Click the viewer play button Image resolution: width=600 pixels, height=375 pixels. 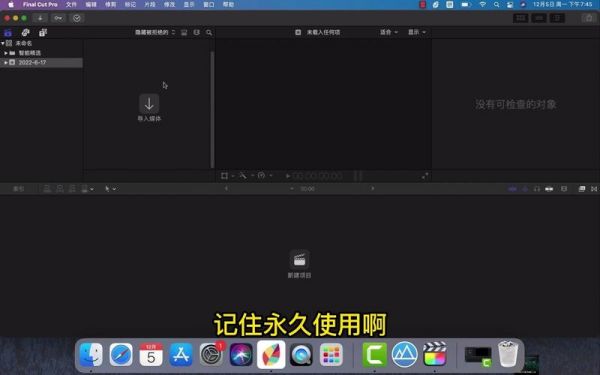288,176
